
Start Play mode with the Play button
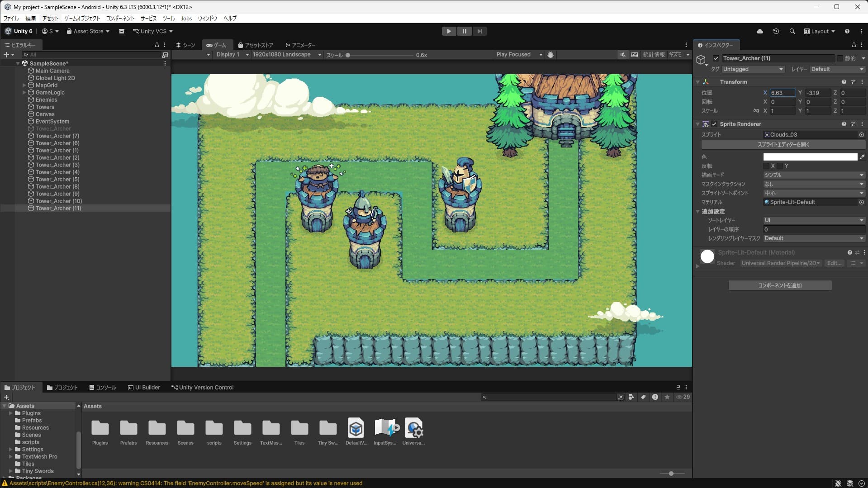(x=449, y=31)
